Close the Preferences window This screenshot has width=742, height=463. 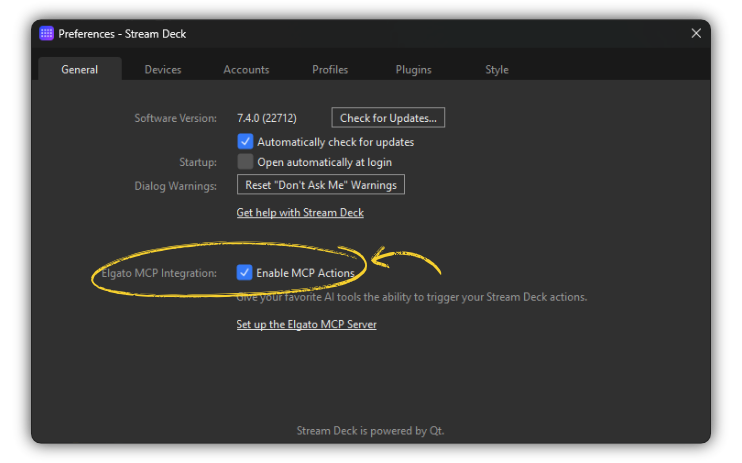[x=696, y=33]
